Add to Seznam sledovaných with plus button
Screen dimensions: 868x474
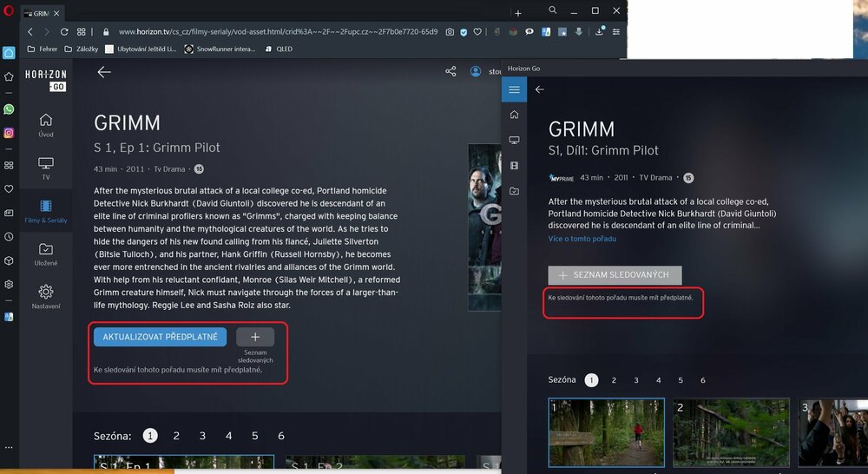(x=254, y=337)
